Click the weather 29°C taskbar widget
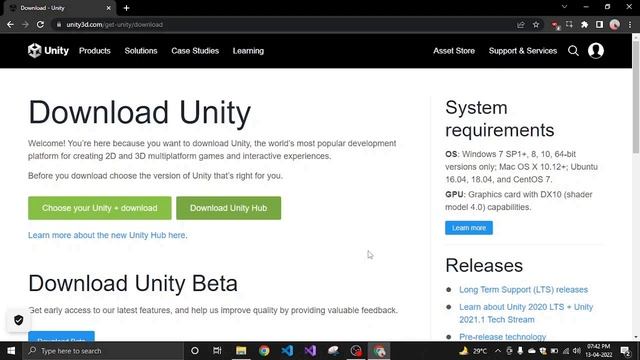The width and height of the screenshot is (640, 360). (473, 351)
